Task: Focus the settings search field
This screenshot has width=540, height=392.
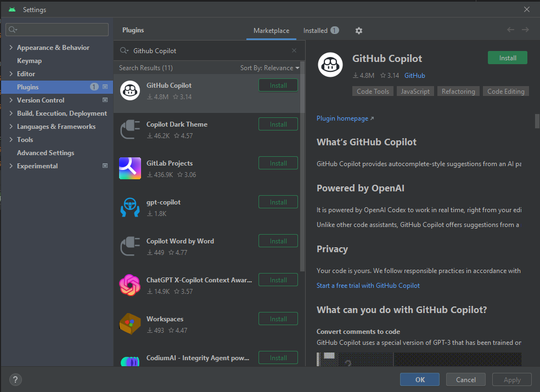Action: pos(57,30)
